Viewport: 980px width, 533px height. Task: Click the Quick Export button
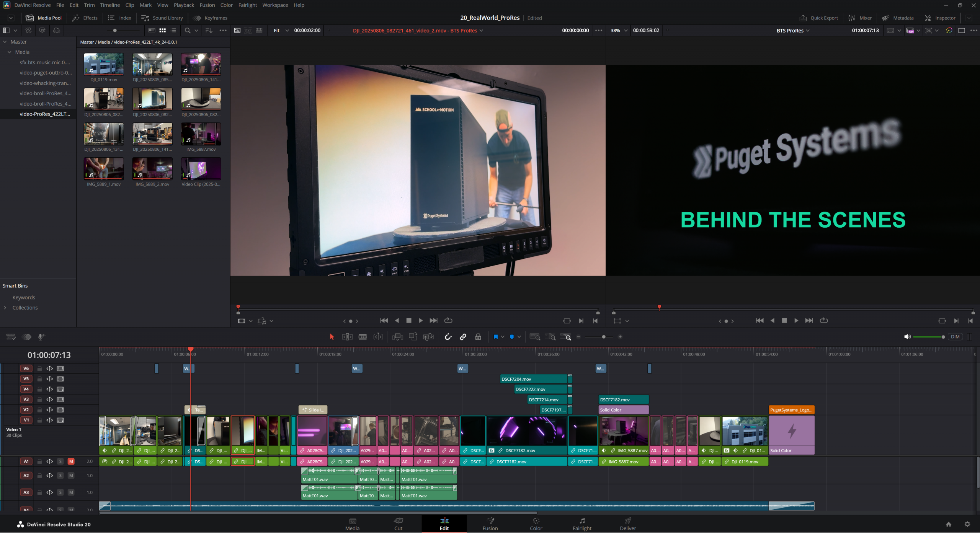click(x=819, y=18)
